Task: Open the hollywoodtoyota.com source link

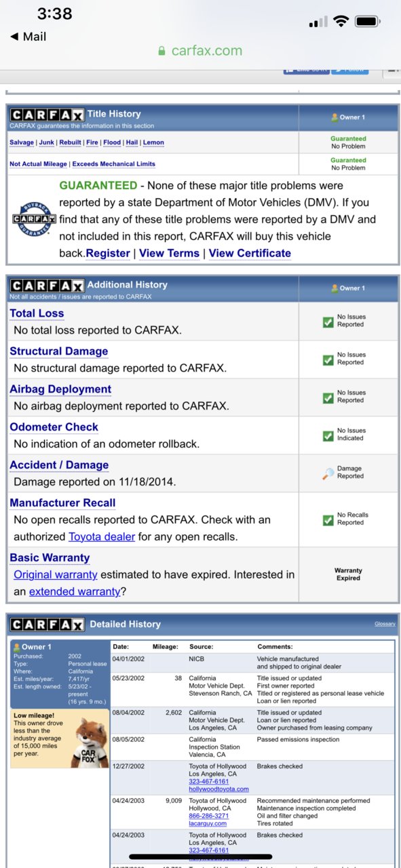Action: pyautogui.click(x=218, y=789)
